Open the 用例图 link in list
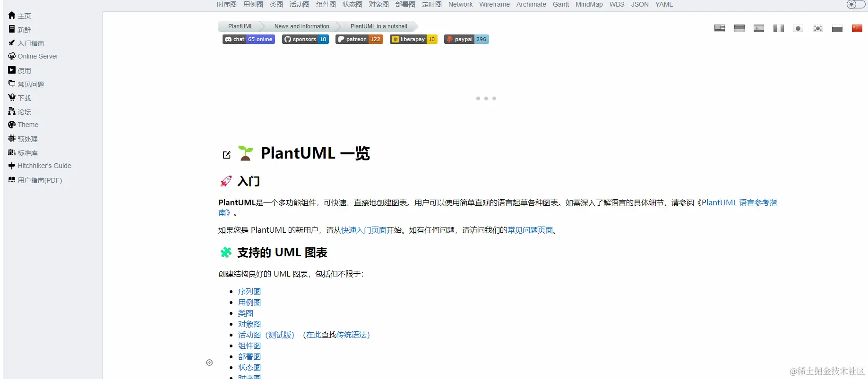 click(x=249, y=303)
